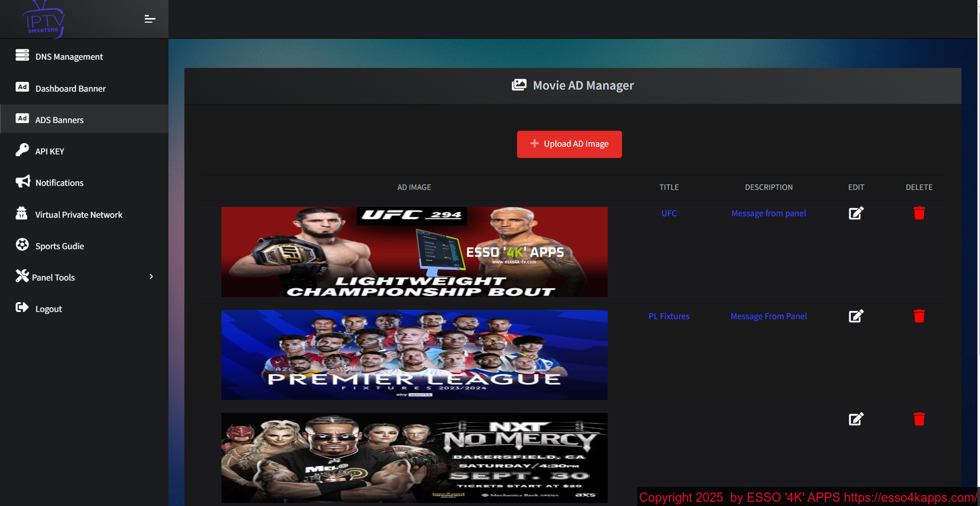The height and width of the screenshot is (506, 980).
Task: Click the ESSO 4K APPS copyright text
Action: point(807,497)
